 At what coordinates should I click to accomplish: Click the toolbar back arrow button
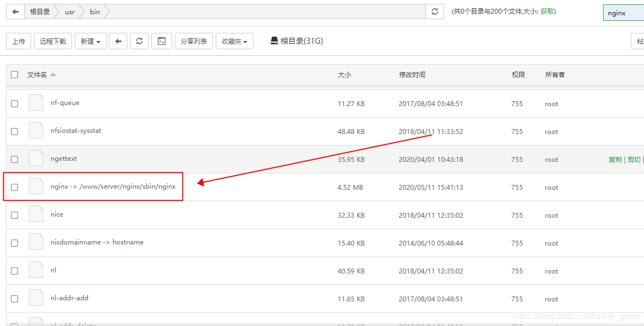119,41
